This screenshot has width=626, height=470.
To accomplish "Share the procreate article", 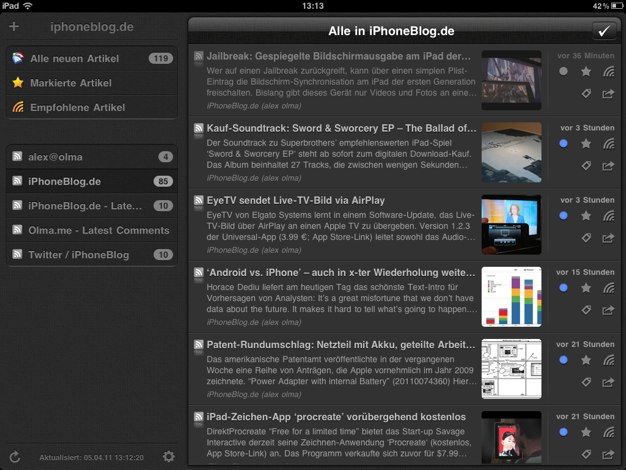I will [608, 454].
